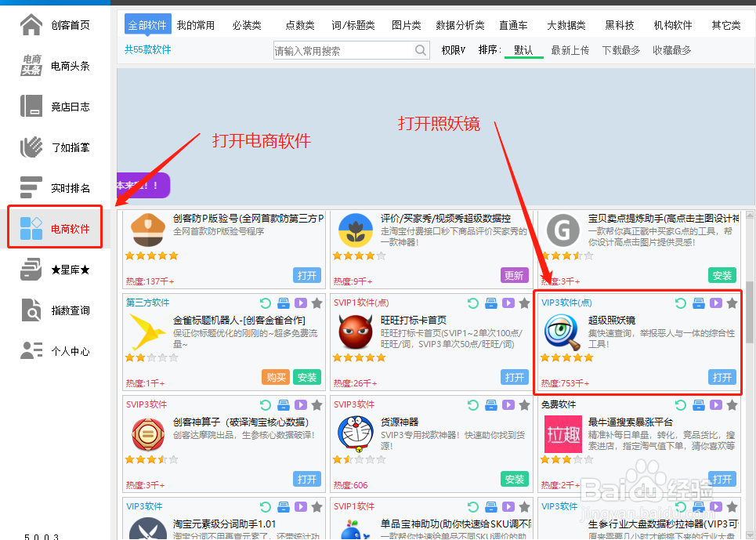Switch to the 大数据类 tab

pos(566,25)
